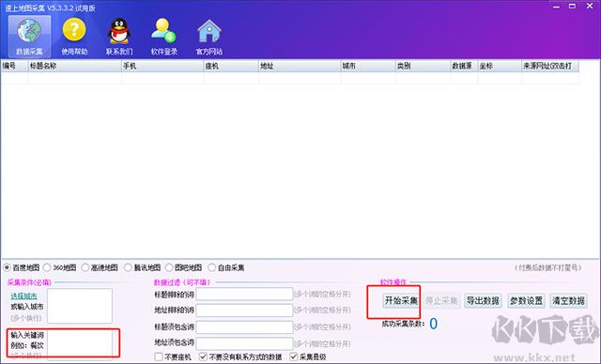Click the 数据源 column header
601x364 pixels.
click(x=464, y=67)
